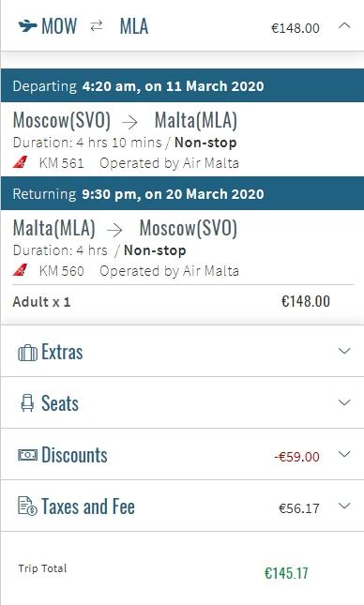Click the invoice icon beside Taxes and Fee
The width and height of the screenshot is (364, 605).
[x=27, y=507]
